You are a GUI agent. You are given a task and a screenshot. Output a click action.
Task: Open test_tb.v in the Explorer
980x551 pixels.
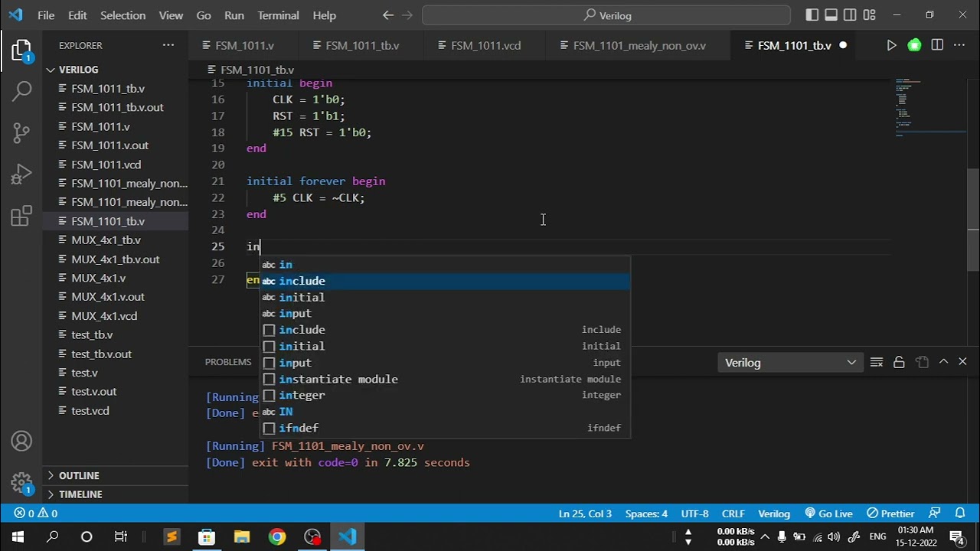pyautogui.click(x=115, y=335)
